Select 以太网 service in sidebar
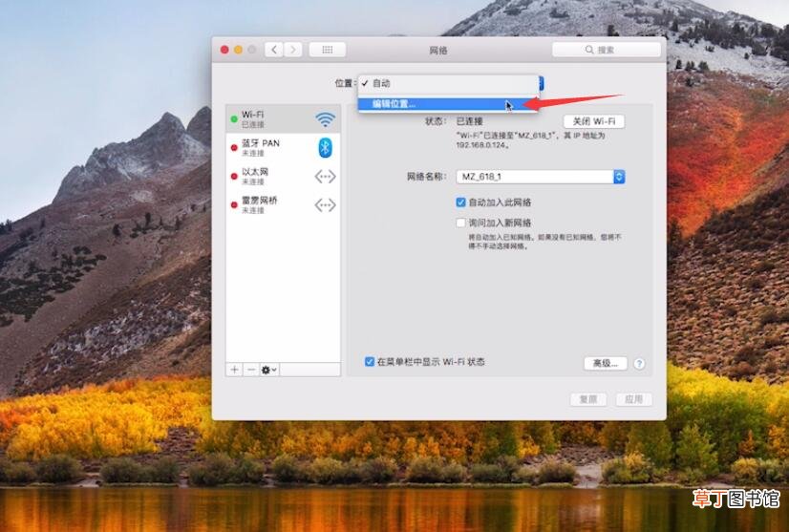This screenshot has height=532, width=789. coord(283,176)
